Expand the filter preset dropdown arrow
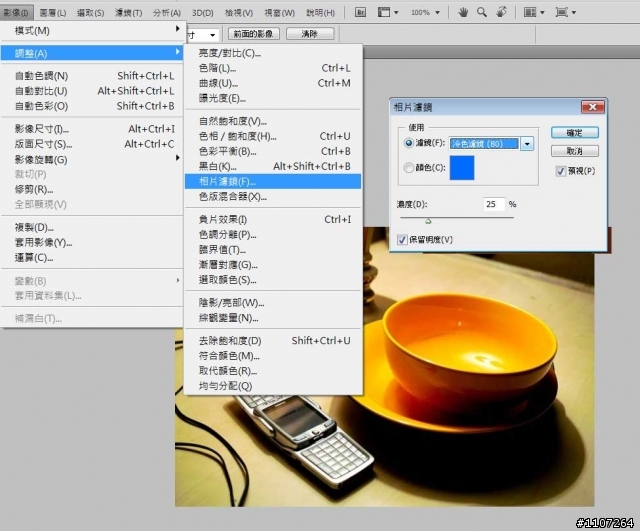The image size is (640, 531). (x=527, y=144)
